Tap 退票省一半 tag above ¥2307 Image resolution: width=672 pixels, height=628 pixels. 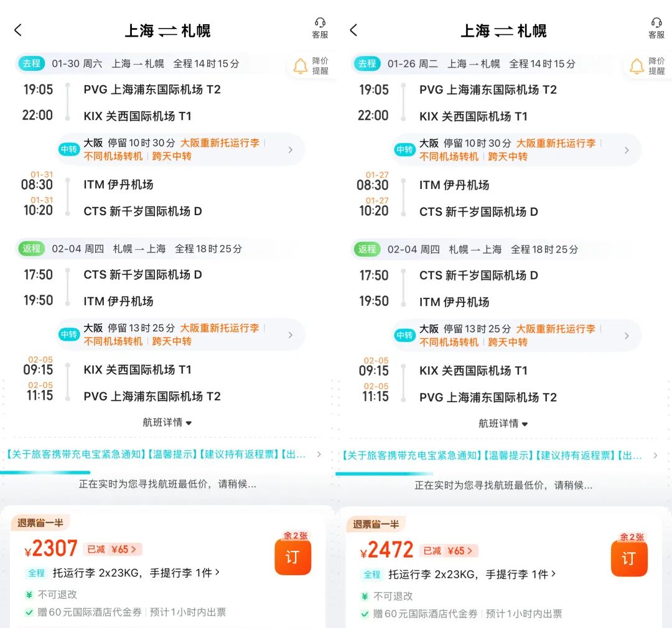[x=40, y=523]
